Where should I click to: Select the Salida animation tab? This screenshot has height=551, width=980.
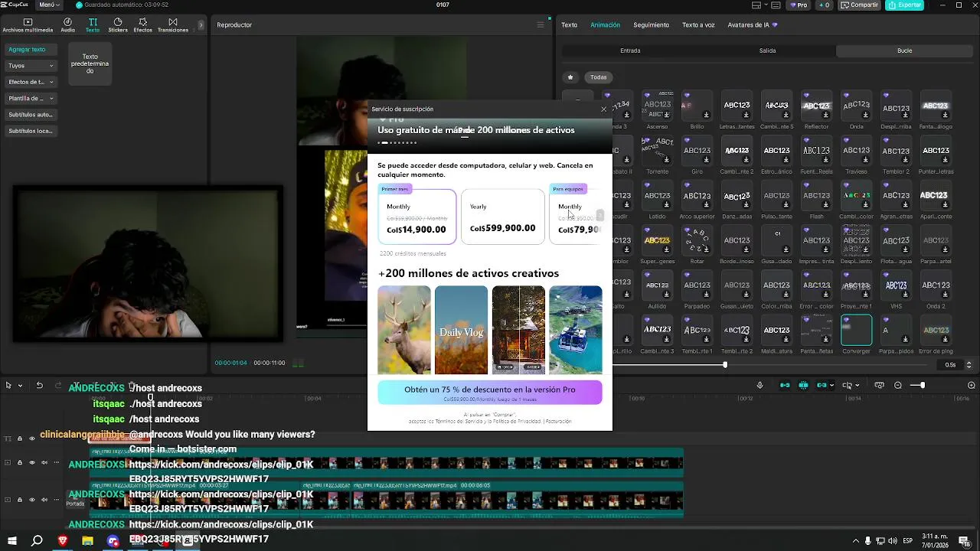pos(767,51)
